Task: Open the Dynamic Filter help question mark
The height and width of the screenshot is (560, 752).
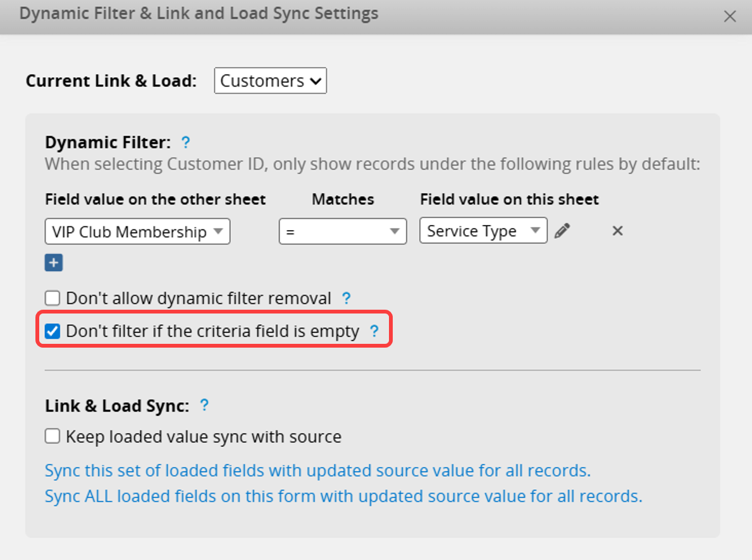Action: [x=186, y=142]
